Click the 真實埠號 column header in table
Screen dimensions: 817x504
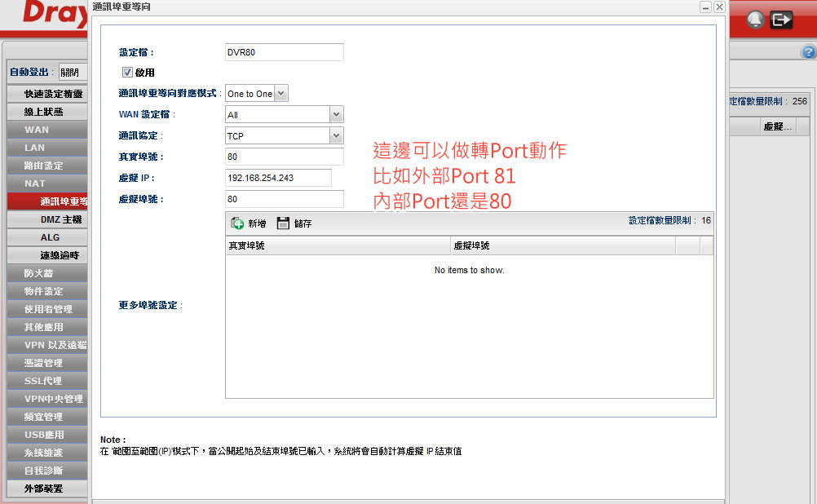(338, 245)
